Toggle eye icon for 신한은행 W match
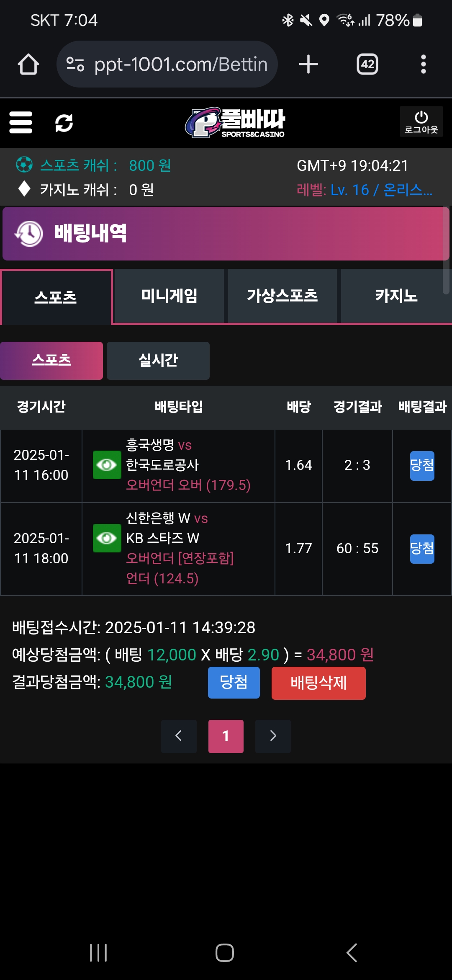452x980 pixels. click(x=107, y=538)
